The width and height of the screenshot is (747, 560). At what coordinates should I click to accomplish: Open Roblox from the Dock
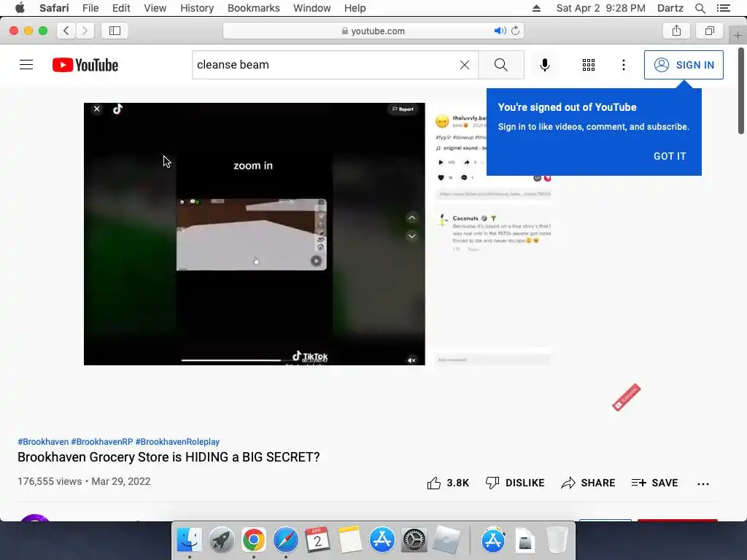coord(446,540)
